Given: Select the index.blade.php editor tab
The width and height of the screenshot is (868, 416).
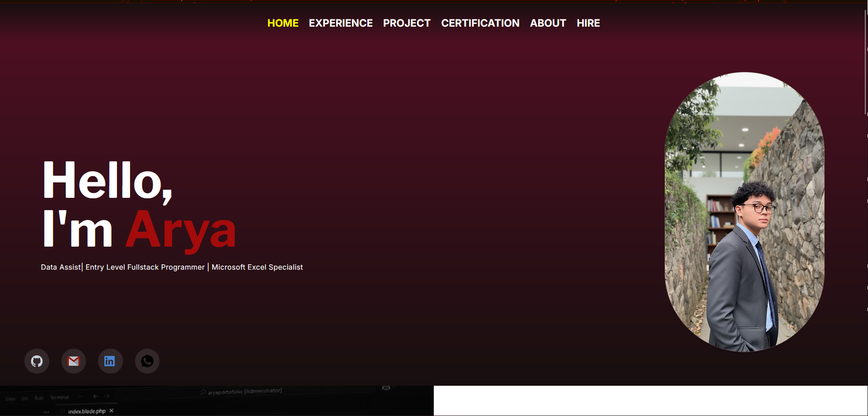Looking at the screenshot, I should click(x=86, y=411).
